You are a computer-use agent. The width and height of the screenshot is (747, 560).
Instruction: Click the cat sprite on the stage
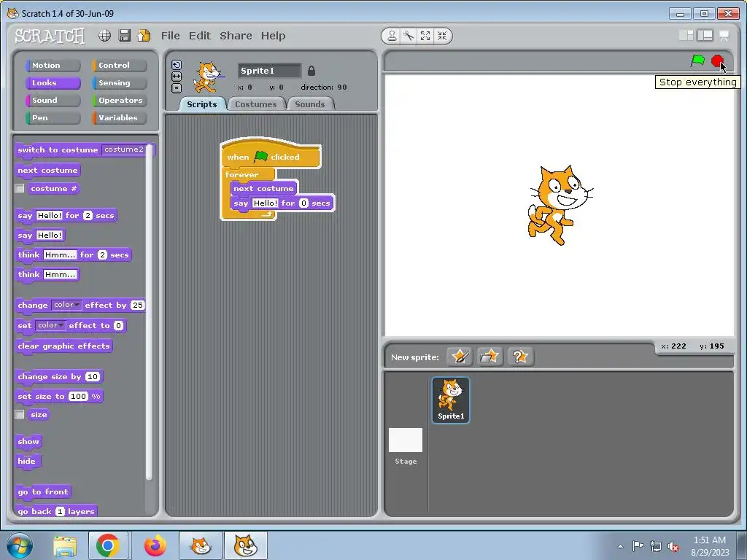[560, 205]
